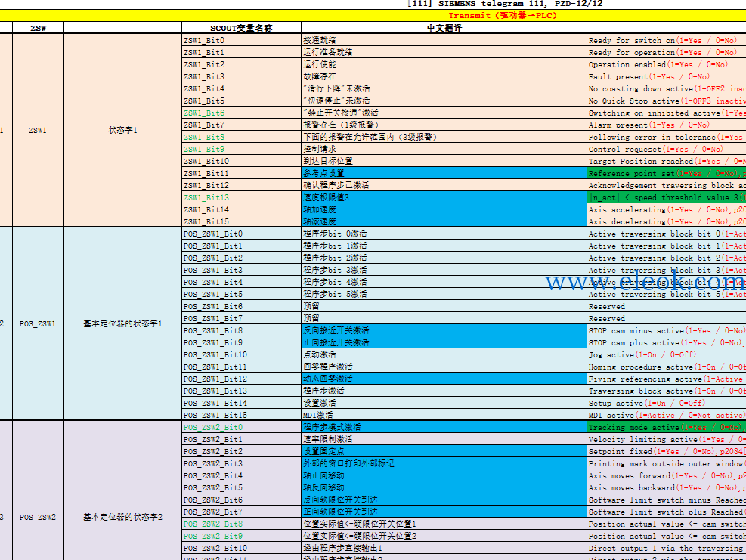The width and height of the screenshot is (746, 560).
Task: Select the '反向接近开关激活' blue cell
Action: (x=444, y=330)
